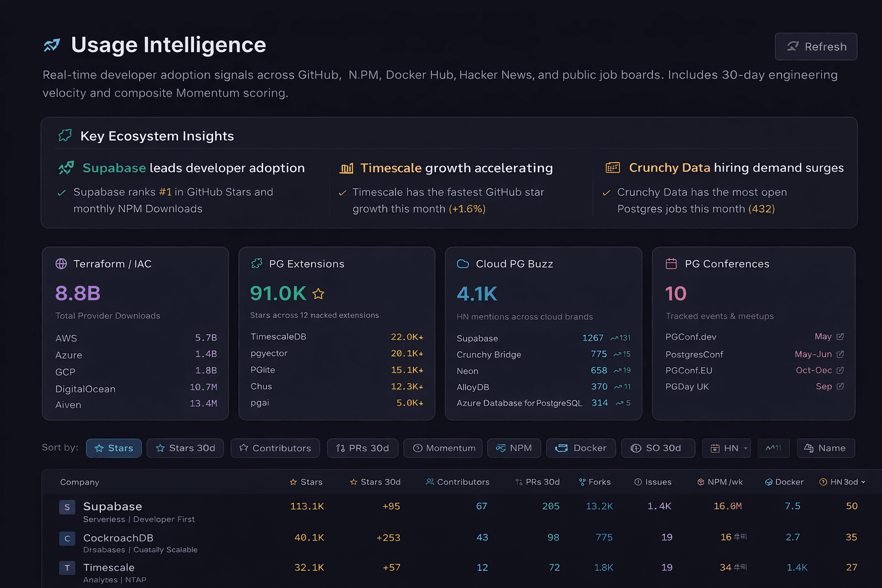882x588 pixels.
Task: Switch sorting to Stars 30d
Action: (x=185, y=448)
